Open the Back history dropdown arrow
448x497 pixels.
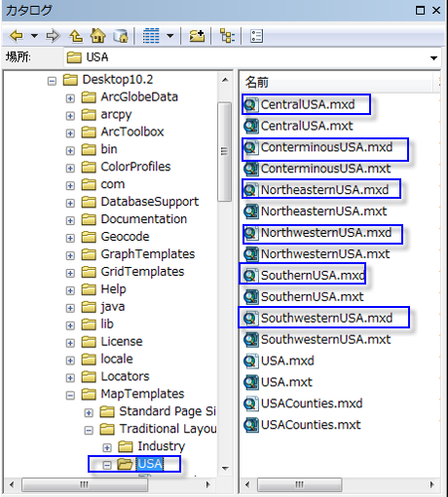tap(34, 36)
